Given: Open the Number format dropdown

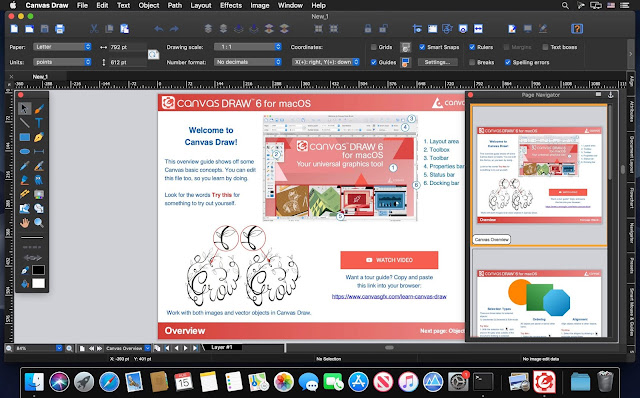Looking at the screenshot, I should click(248, 62).
